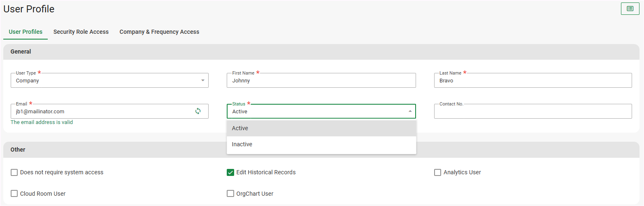Uncheck Edit Historical Records checkbox
Image resolution: width=644 pixels, height=206 pixels.
coord(230,172)
